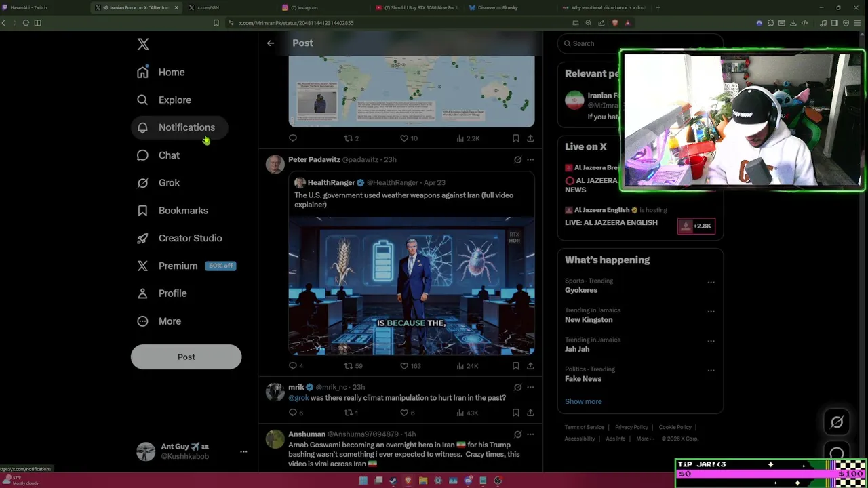Open account menu dots beside Ant Guy

243,451
